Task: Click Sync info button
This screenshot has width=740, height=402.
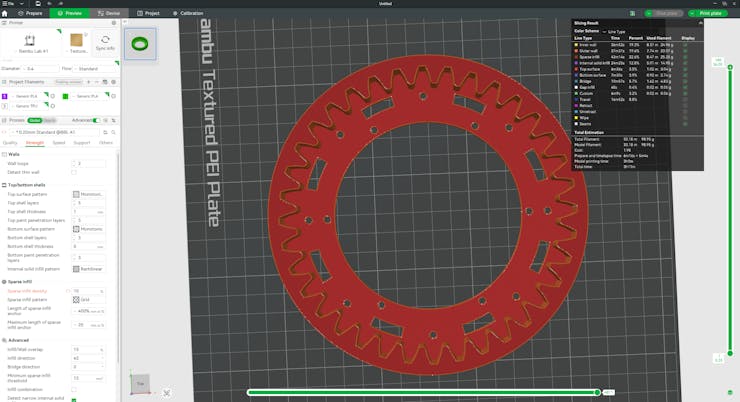Action: coord(105,42)
